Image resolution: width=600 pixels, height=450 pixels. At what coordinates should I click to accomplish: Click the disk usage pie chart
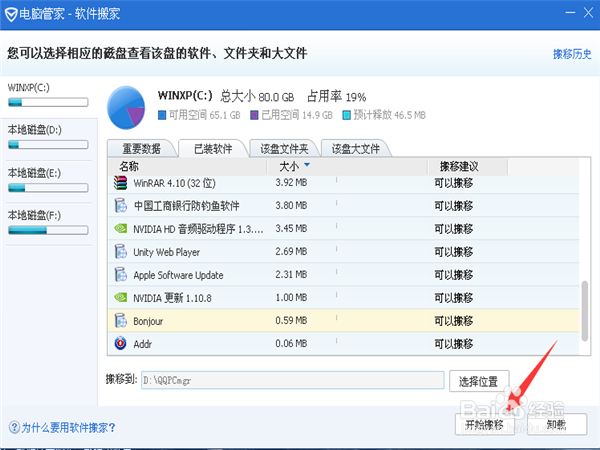point(126,108)
